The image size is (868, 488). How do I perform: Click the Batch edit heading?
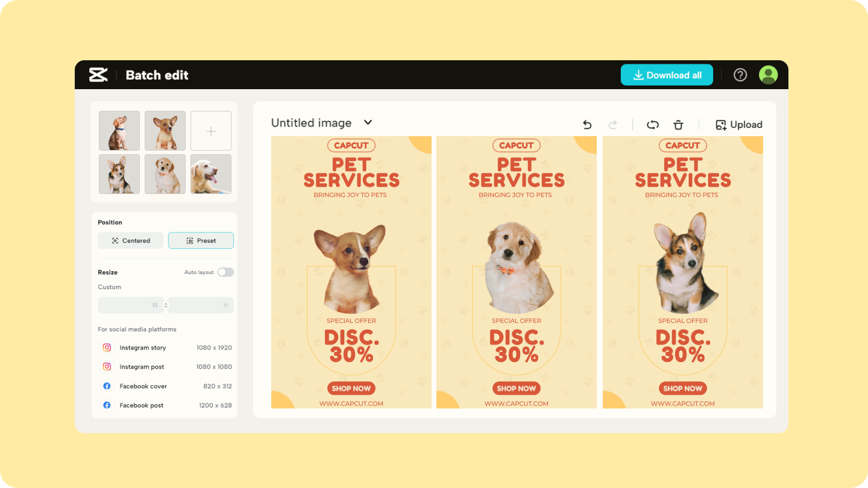click(157, 75)
